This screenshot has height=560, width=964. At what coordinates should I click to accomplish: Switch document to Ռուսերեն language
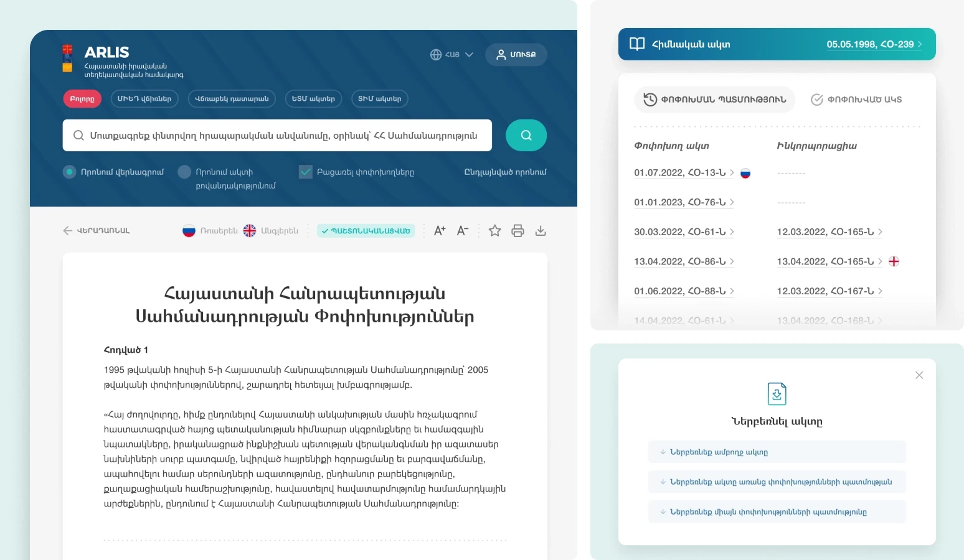click(210, 231)
